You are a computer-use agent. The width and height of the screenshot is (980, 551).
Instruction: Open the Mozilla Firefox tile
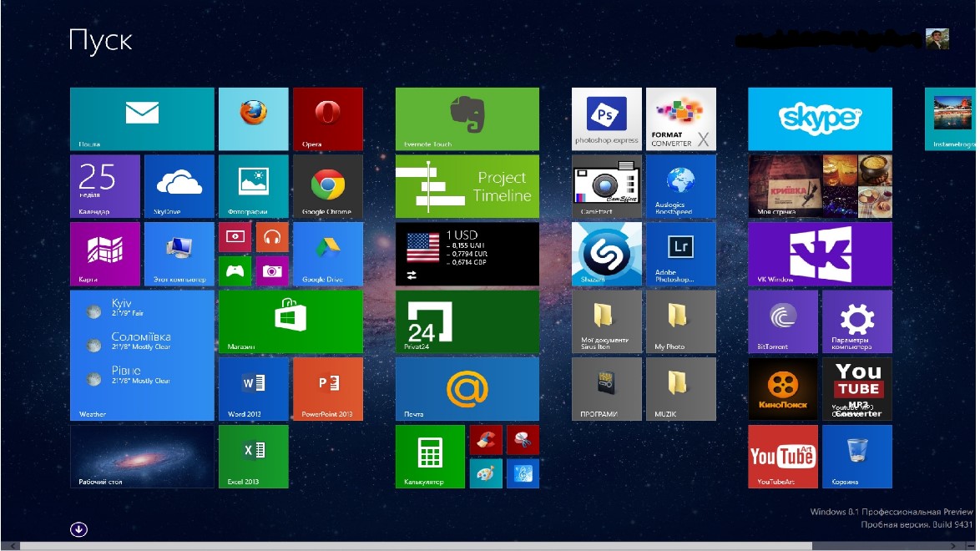coord(253,119)
